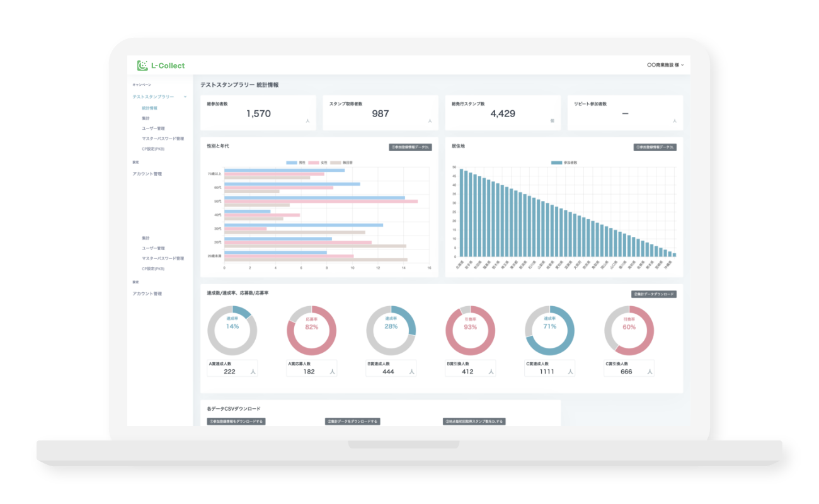Click the L-Collect logo icon
Image resolution: width=819 pixels, height=504 pixels.
[x=142, y=66]
